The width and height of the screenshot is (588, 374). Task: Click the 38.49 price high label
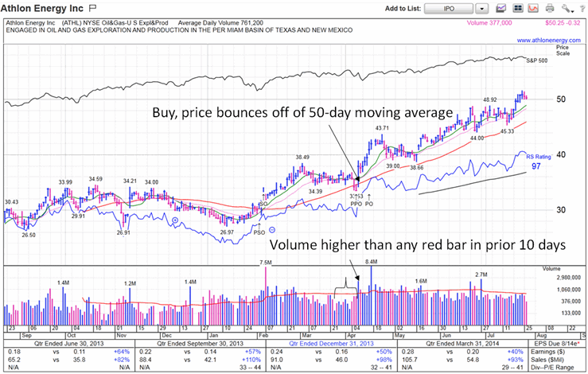[x=302, y=158]
